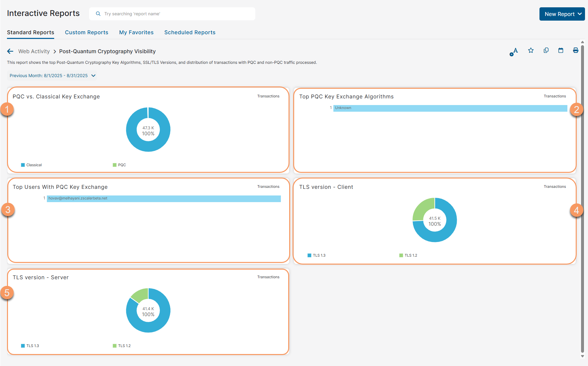Image resolution: width=588 pixels, height=366 pixels.
Task: Click Transactions label in Top PQC Algorithms card
Action: point(555,96)
